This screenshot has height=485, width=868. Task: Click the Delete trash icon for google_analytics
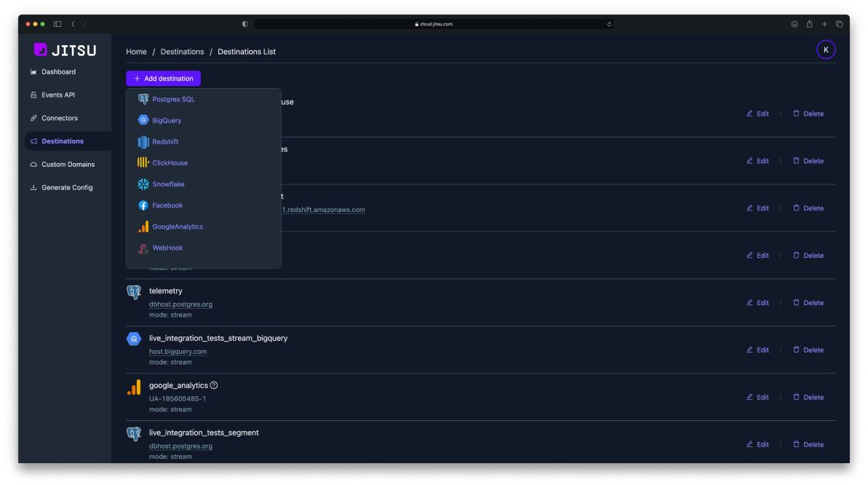pos(808,397)
